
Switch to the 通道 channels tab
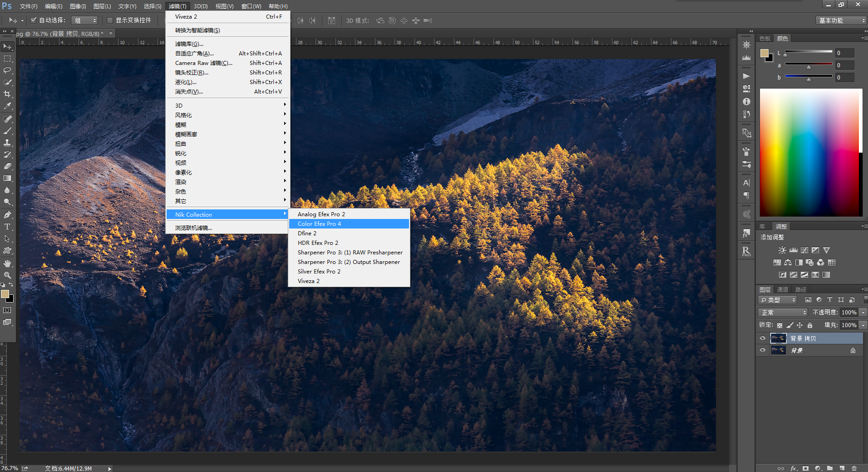point(783,289)
